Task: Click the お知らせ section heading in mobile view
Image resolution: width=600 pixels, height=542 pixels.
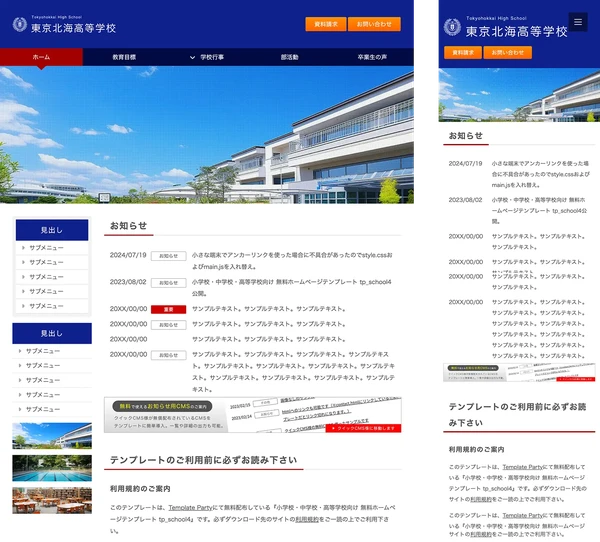Action: point(466,136)
